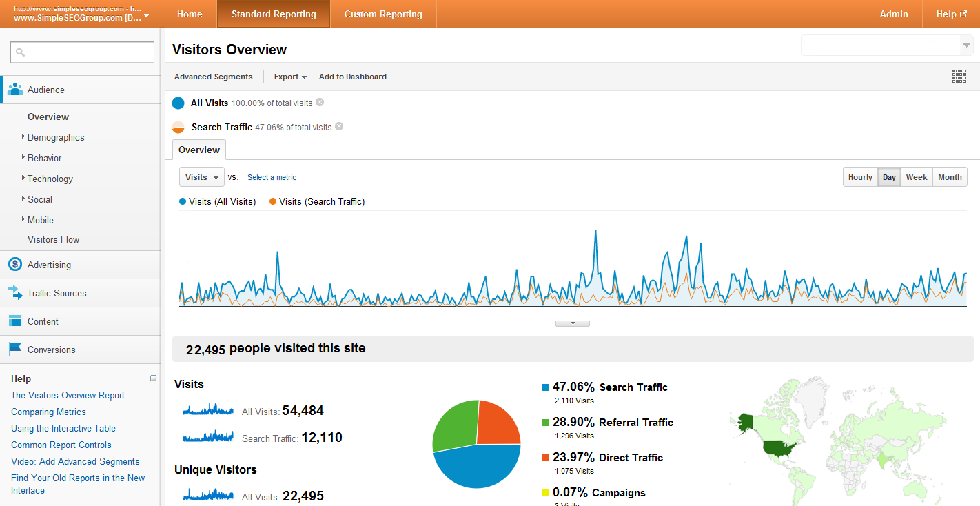Image resolution: width=980 pixels, height=506 pixels.
Task: Open the Visits metric dropdown
Action: coord(202,177)
